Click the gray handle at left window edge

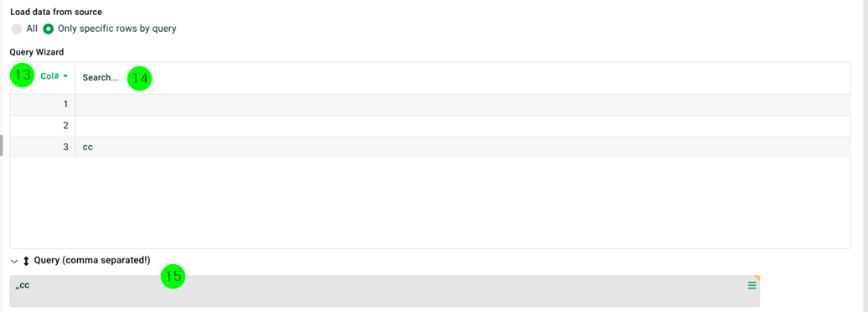point(2,145)
